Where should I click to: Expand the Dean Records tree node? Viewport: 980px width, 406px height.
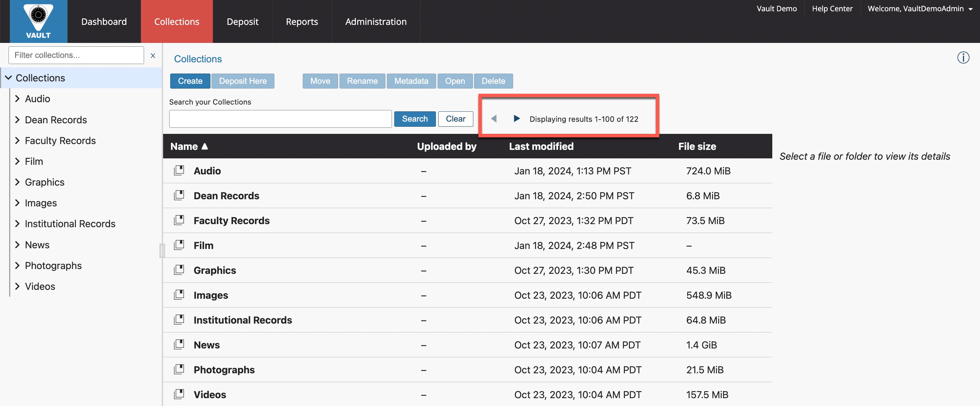point(17,120)
